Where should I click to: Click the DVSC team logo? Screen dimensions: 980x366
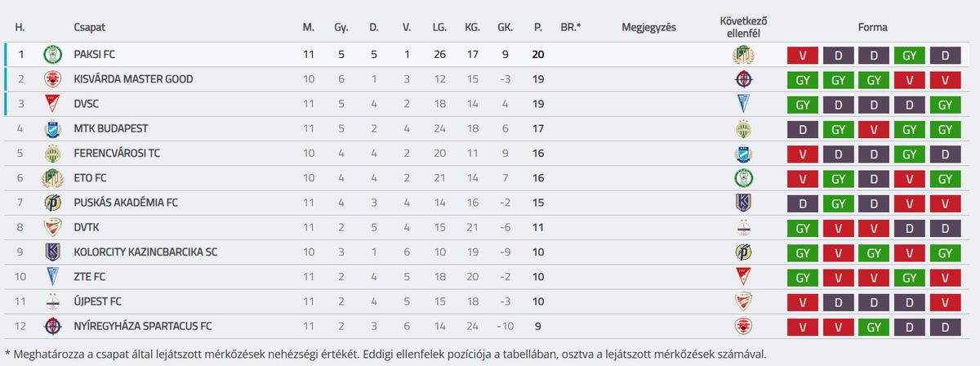tap(53, 104)
